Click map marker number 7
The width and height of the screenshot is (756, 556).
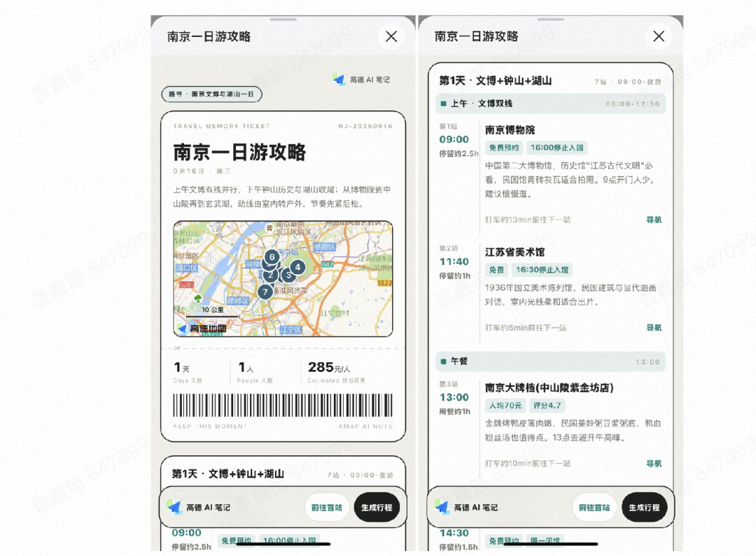(265, 292)
